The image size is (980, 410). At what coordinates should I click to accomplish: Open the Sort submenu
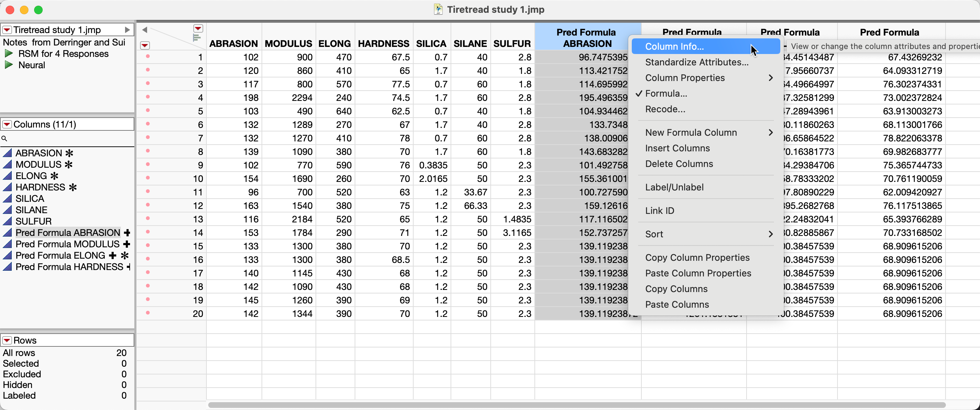tap(705, 234)
